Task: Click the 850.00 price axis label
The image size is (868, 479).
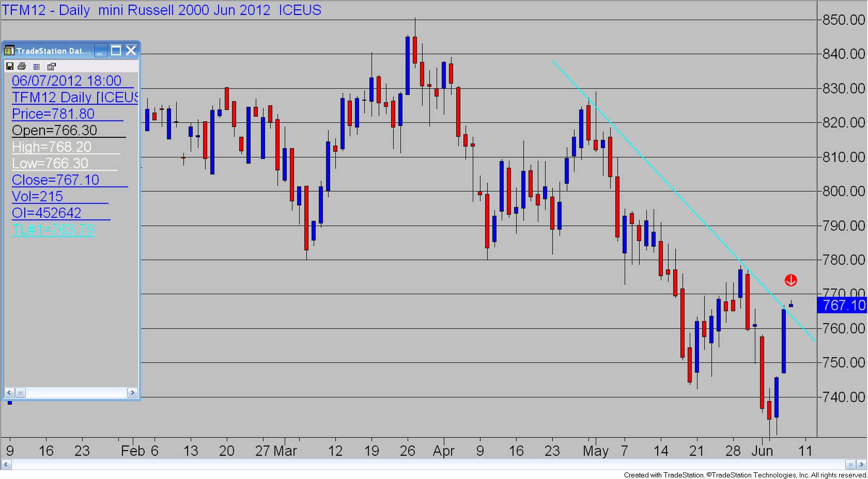Action: coord(844,20)
